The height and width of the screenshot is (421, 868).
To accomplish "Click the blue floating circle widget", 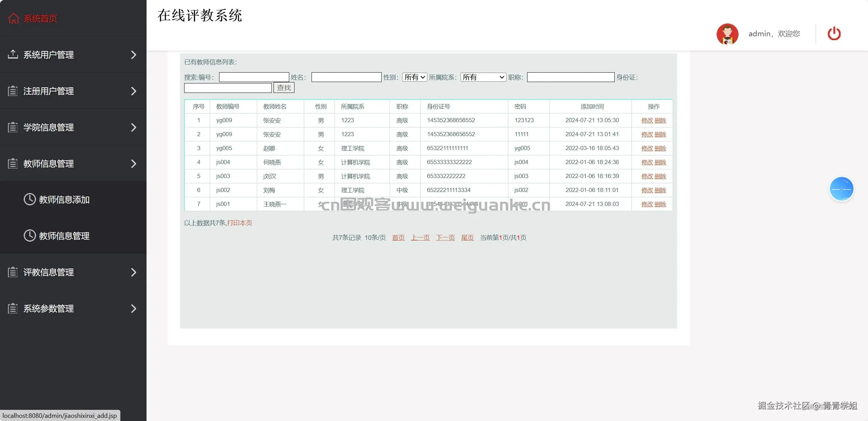I will pyautogui.click(x=841, y=189).
